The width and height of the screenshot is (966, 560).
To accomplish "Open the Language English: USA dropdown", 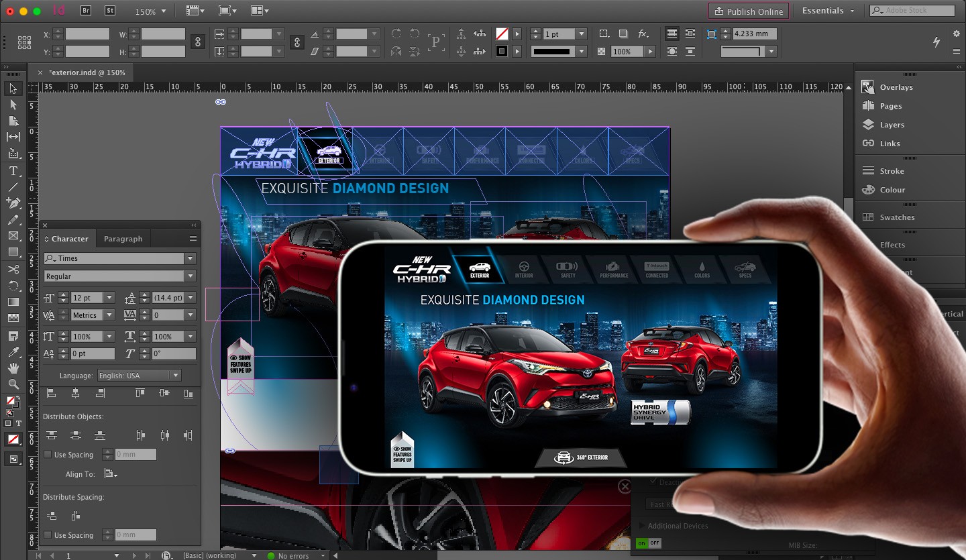I will [175, 376].
